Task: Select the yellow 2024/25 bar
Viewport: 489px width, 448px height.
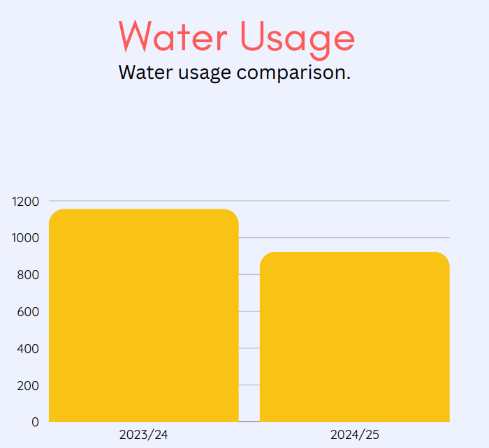Action: click(x=354, y=336)
